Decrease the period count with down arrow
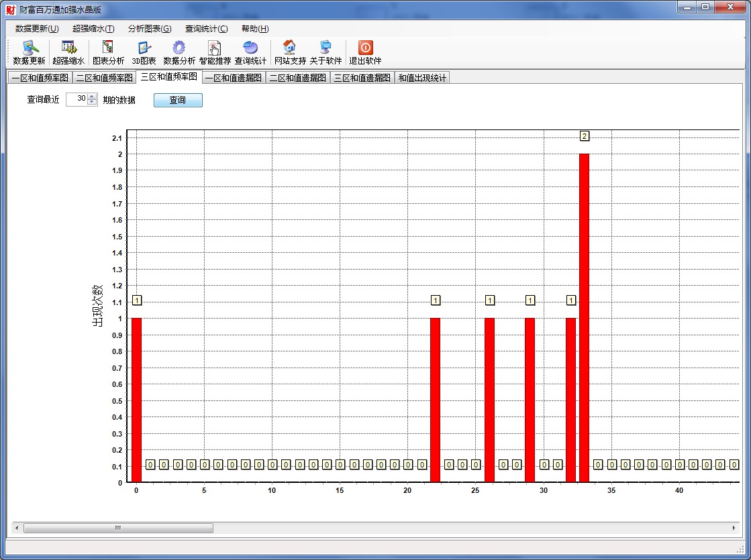The height and width of the screenshot is (560, 751). pos(93,103)
